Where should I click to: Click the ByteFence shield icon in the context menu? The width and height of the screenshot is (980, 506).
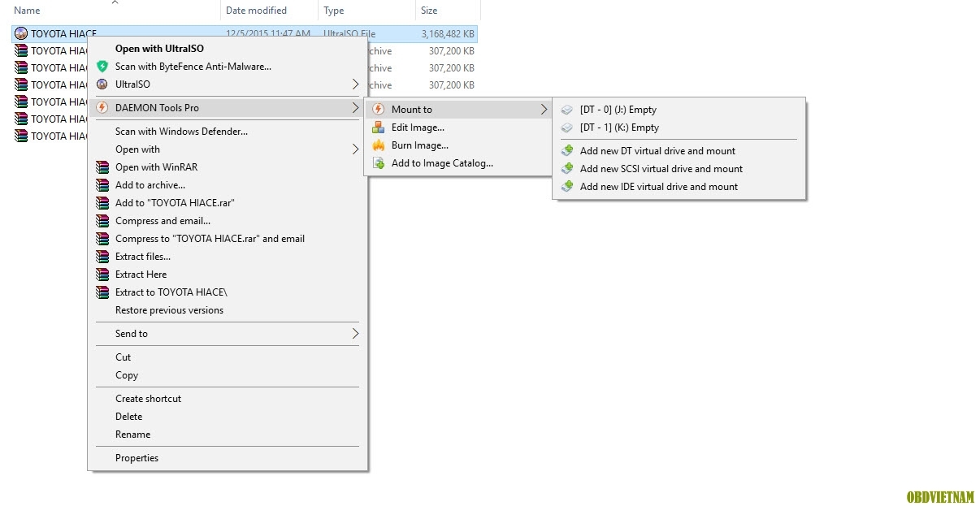point(102,67)
